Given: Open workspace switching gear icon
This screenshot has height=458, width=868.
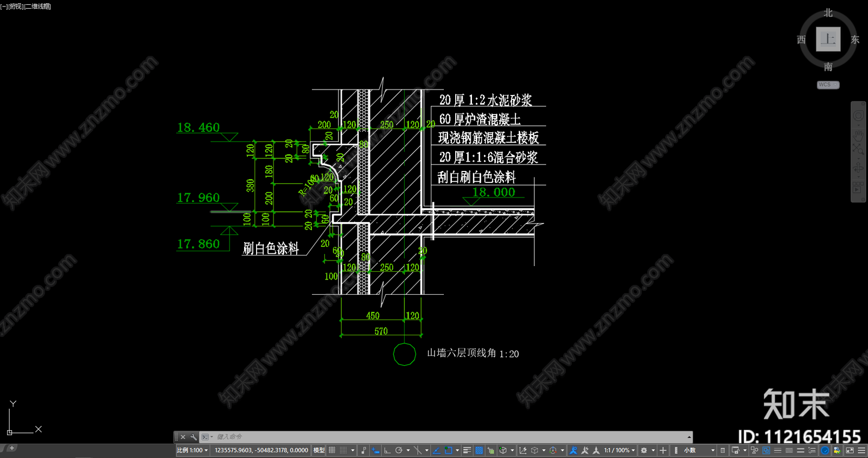Looking at the screenshot, I should click(x=644, y=450).
